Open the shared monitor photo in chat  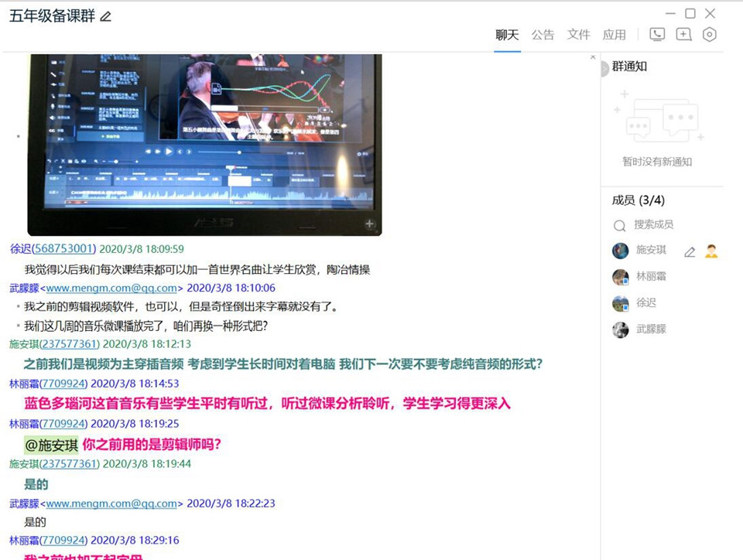point(204,145)
